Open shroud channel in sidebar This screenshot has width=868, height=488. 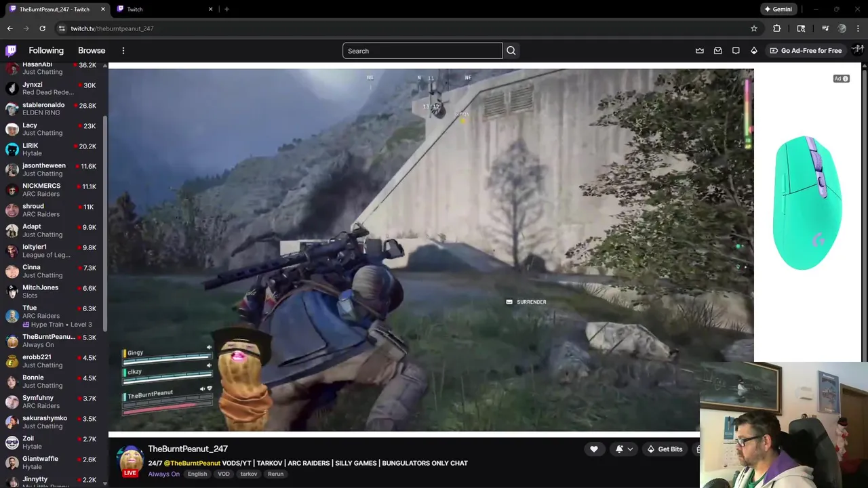click(x=54, y=210)
